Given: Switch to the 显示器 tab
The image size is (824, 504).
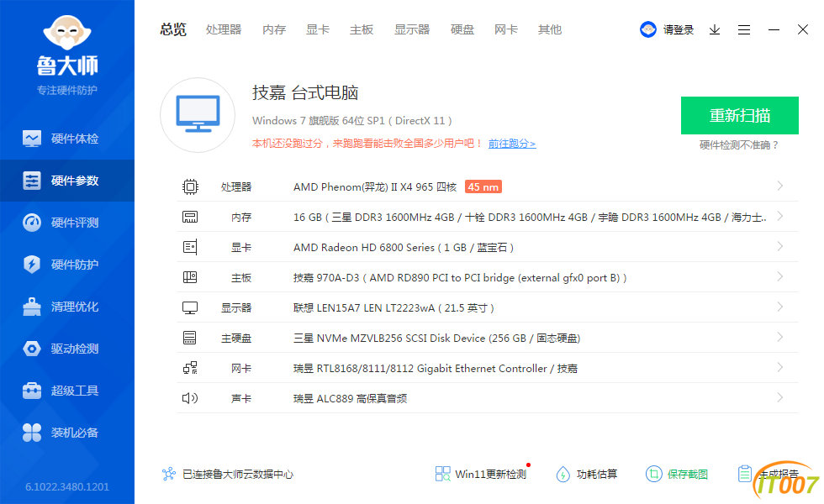Looking at the screenshot, I should tap(412, 29).
